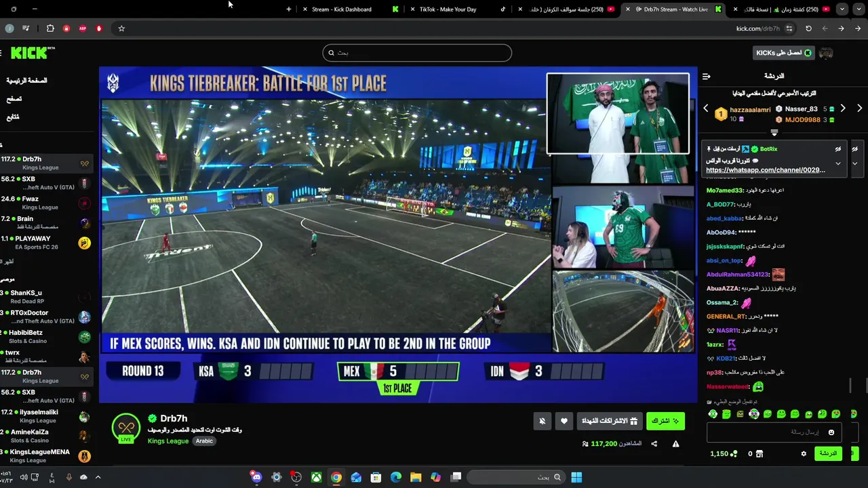Screen dimensions: 868x488
Task: Open Chrome from the taskbar
Action: [336, 477]
